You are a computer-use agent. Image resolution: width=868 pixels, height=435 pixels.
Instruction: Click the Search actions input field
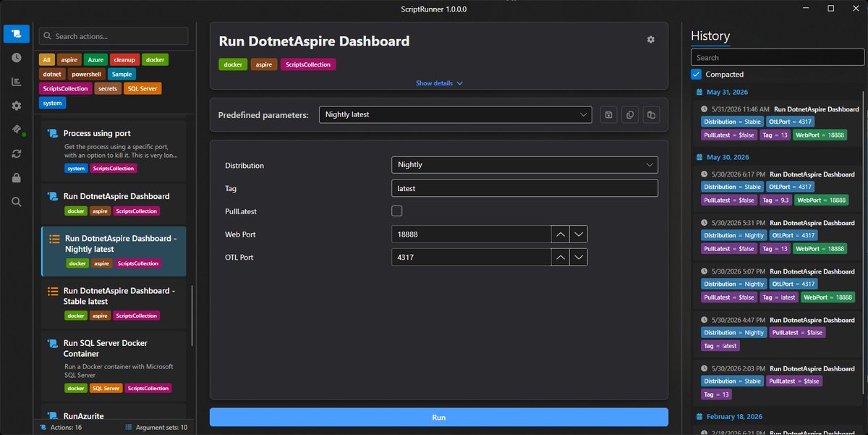click(114, 36)
